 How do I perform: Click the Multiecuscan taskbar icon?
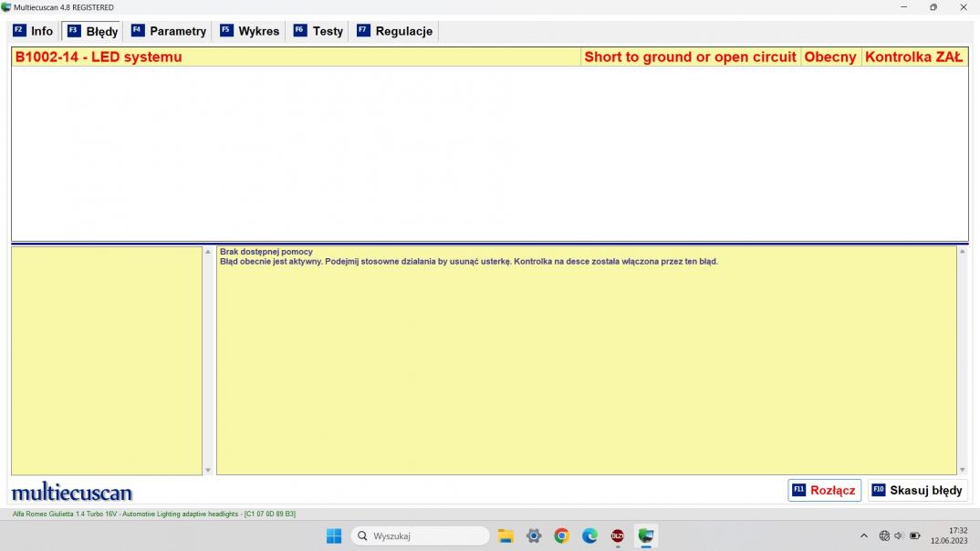646,536
